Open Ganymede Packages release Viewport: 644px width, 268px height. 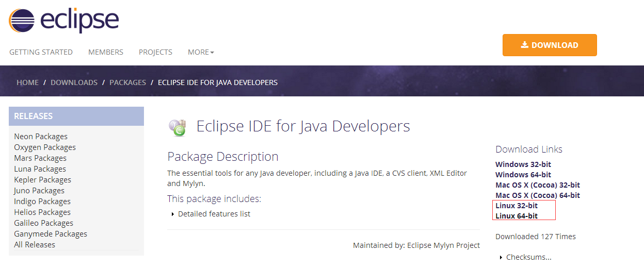(x=51, y=234)
